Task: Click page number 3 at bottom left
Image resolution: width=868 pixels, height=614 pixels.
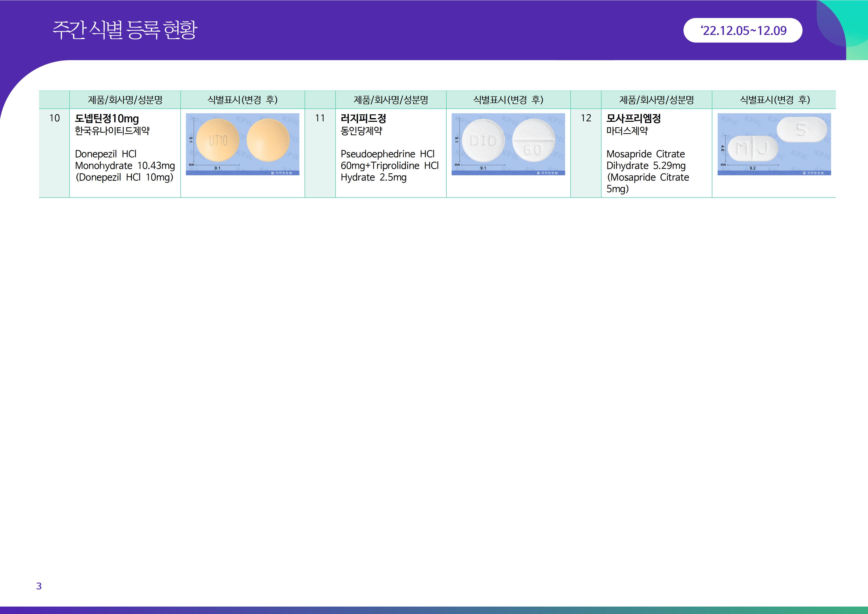Action: 39,586
